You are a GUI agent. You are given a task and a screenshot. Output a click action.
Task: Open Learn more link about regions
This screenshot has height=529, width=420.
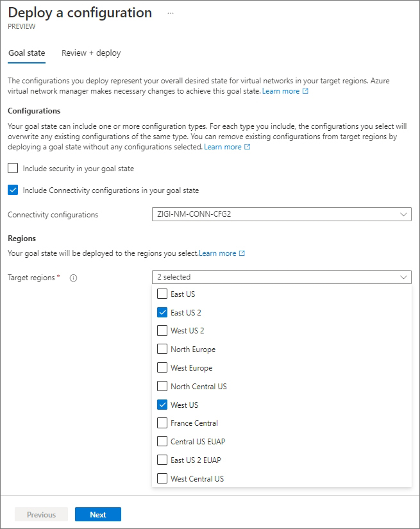click(x=217, y=253)
